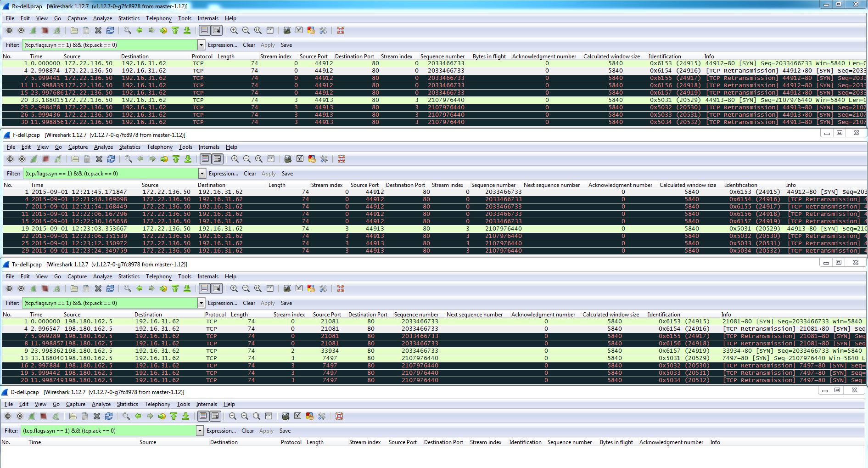
Task: Click Expression... button in D-dell.pcap window
Action: [221, 431]
